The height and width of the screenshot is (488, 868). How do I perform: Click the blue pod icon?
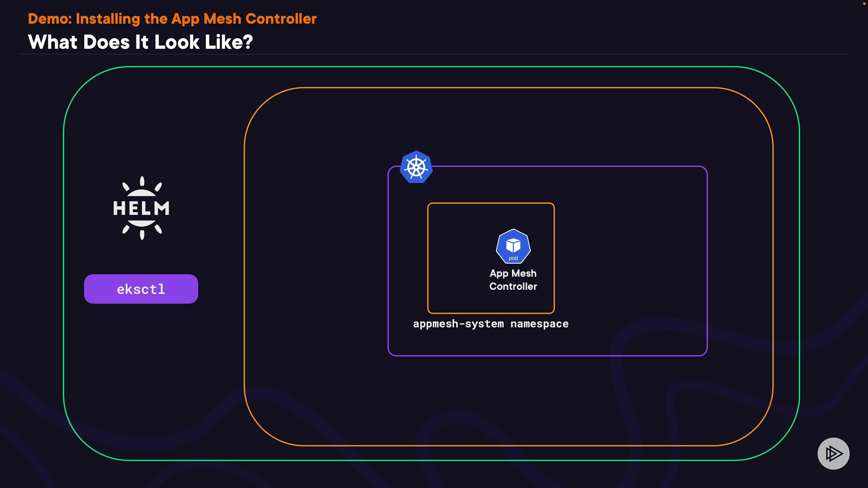[x=513, y=246]
